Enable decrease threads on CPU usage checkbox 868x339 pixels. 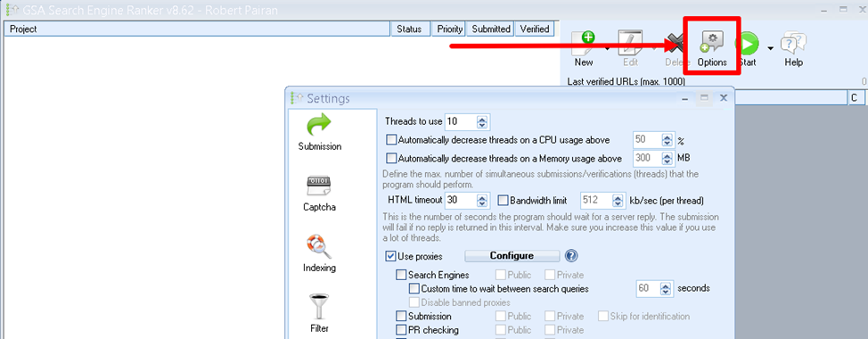[391, 139]
